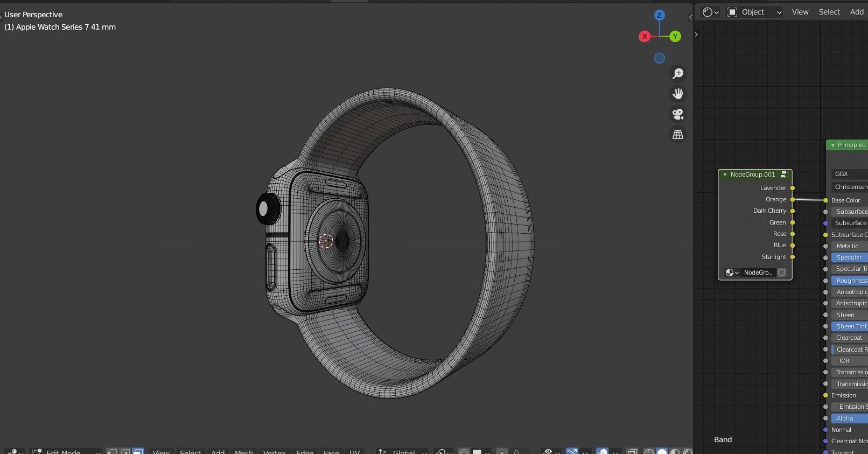The width and height of the screenshot is (868, 454).
Task: Open the Edge menu in viewport header
Action: tap(304, 452)
